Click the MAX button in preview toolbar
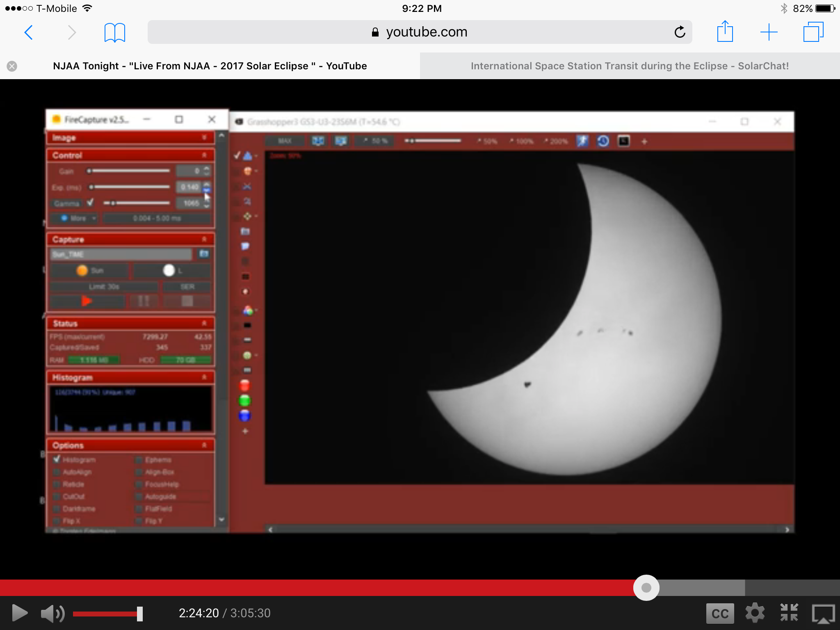 click(x=285, y=141)
